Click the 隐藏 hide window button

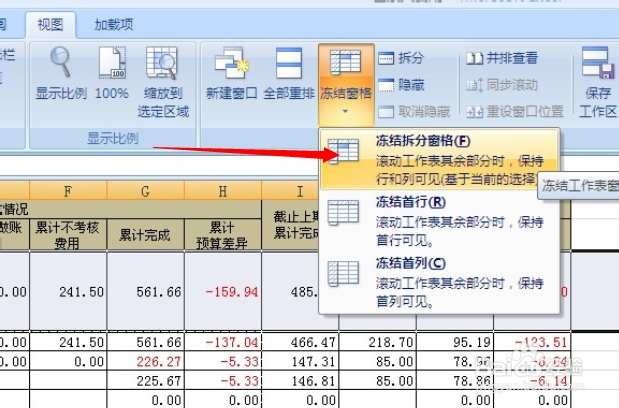(401, 85)
